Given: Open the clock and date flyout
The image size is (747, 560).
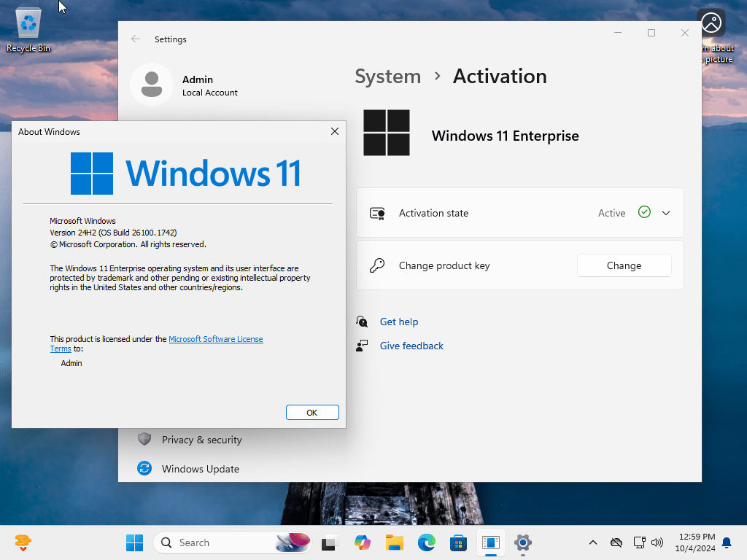Looking at the screenshot, I should coord(695,542).
